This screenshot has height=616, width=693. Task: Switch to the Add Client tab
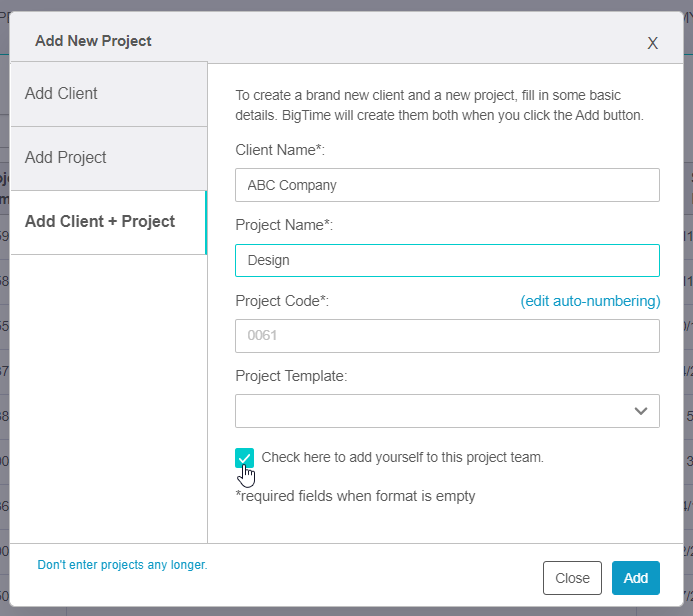(x=108, y=94)
